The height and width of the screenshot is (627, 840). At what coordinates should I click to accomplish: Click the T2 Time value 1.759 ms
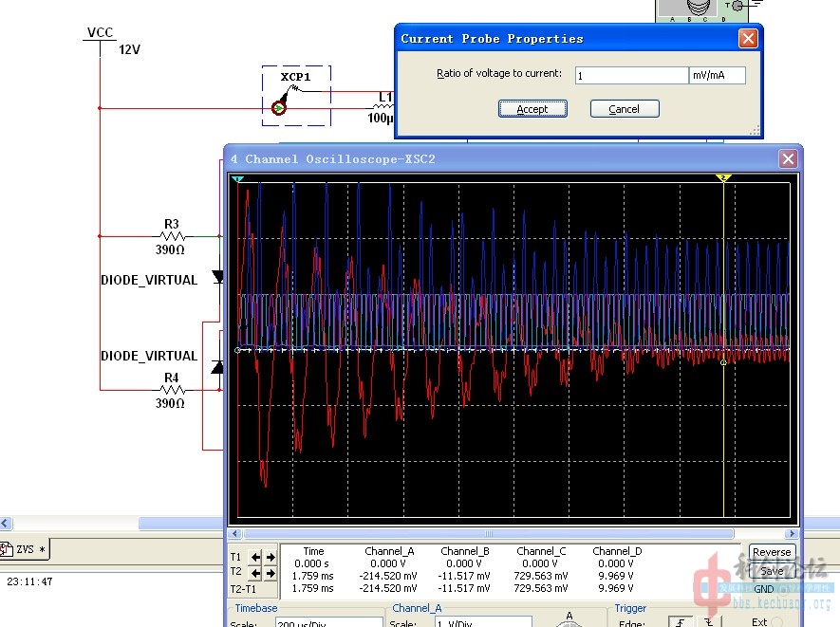313,576
